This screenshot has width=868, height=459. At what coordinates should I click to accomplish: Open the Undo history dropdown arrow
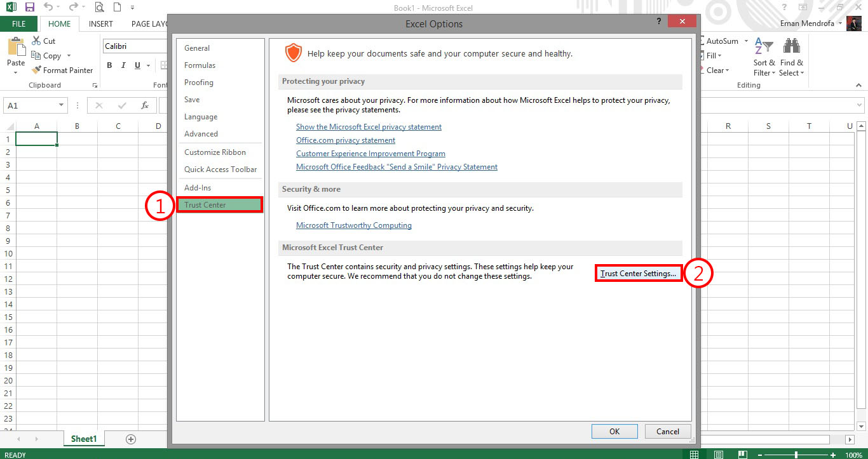point(58,8)
